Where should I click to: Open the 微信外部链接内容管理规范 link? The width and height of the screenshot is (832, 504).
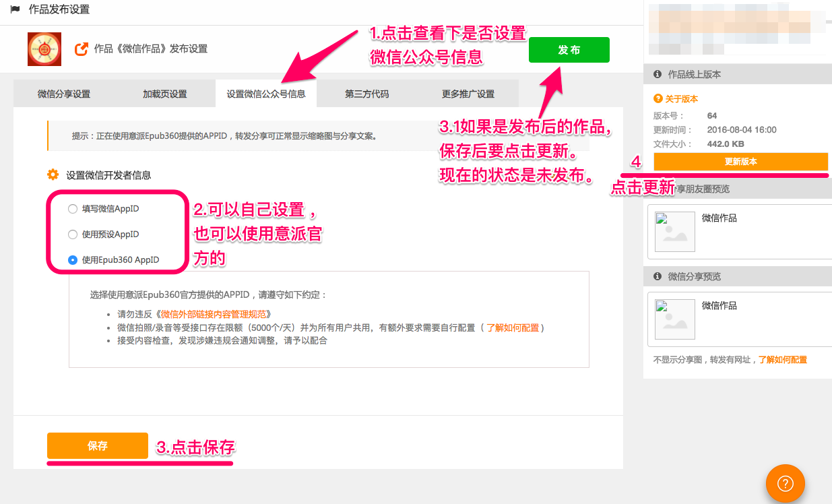pos(215,314)
